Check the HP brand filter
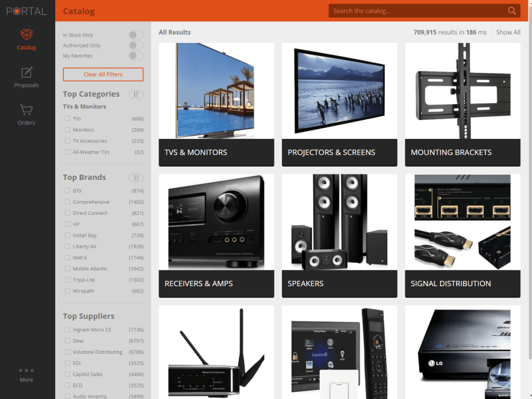 pyautogui.click(x=68, y=225)
